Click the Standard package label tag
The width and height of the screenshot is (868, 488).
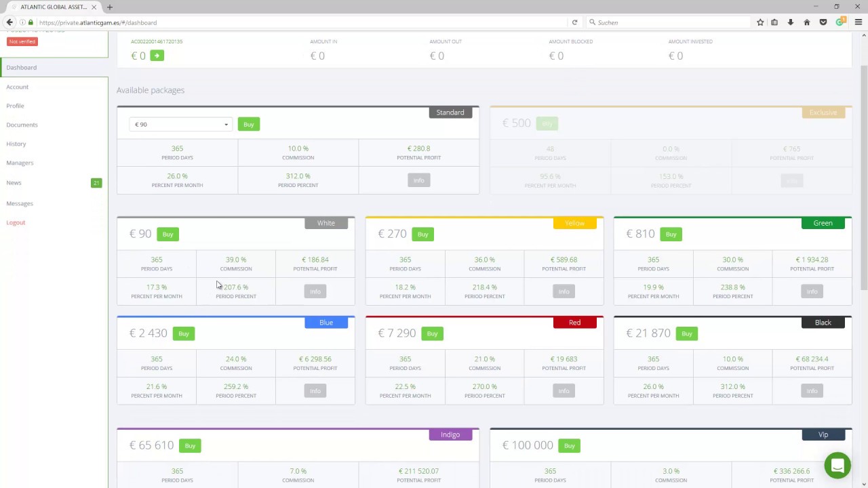point(450,113)
